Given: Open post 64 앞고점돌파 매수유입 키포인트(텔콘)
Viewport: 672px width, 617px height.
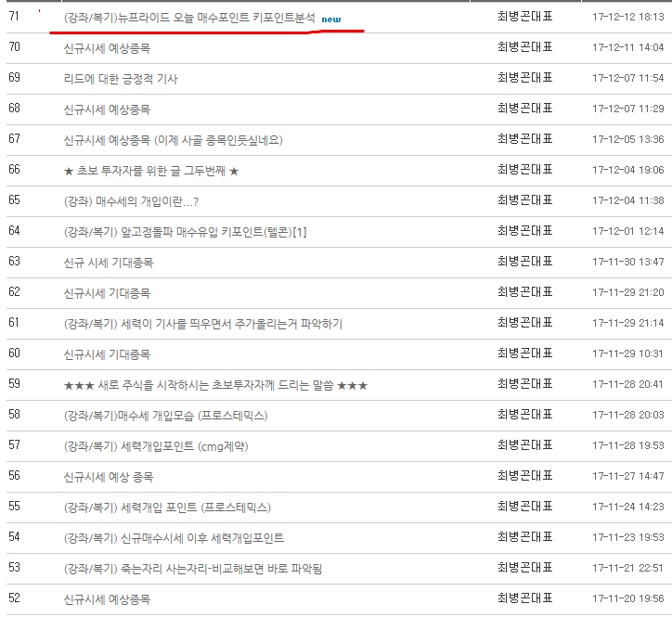Looking at the screenshot, I should 185,232.
